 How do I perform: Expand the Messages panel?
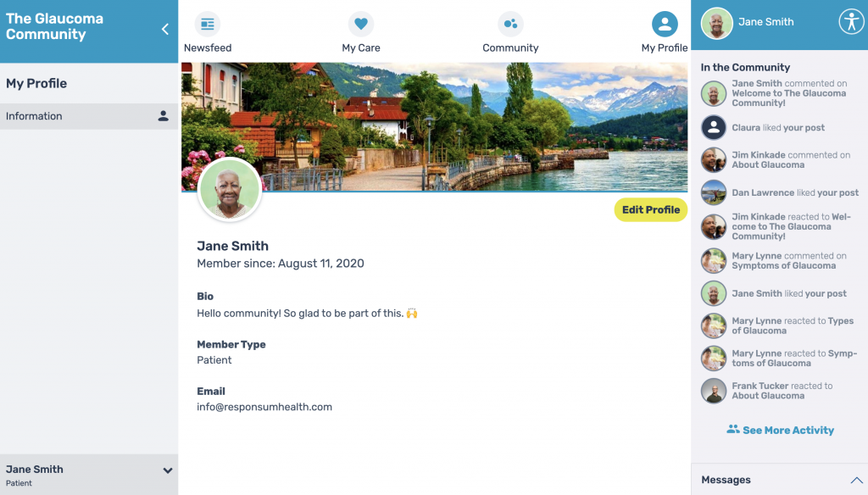click(856, 480)
